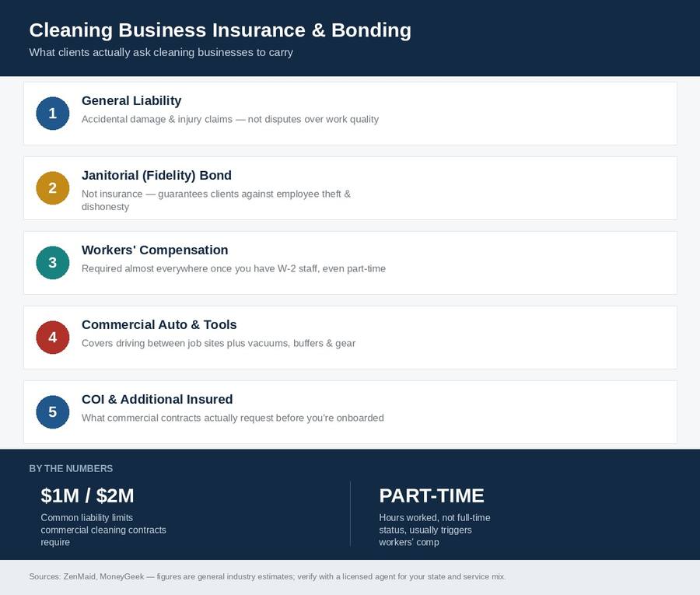Click the red number 4 circle

pos(53,337)
